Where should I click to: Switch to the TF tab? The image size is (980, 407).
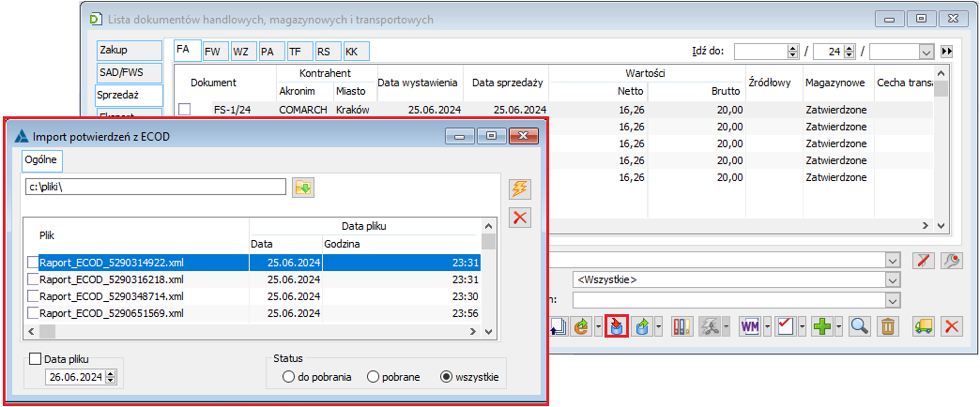(x=299, y=52)
